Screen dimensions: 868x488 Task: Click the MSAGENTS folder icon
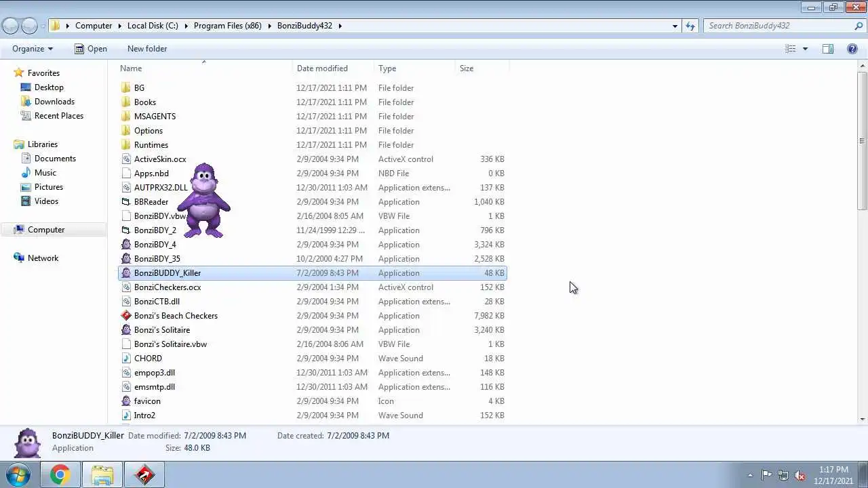coord(125,116)
